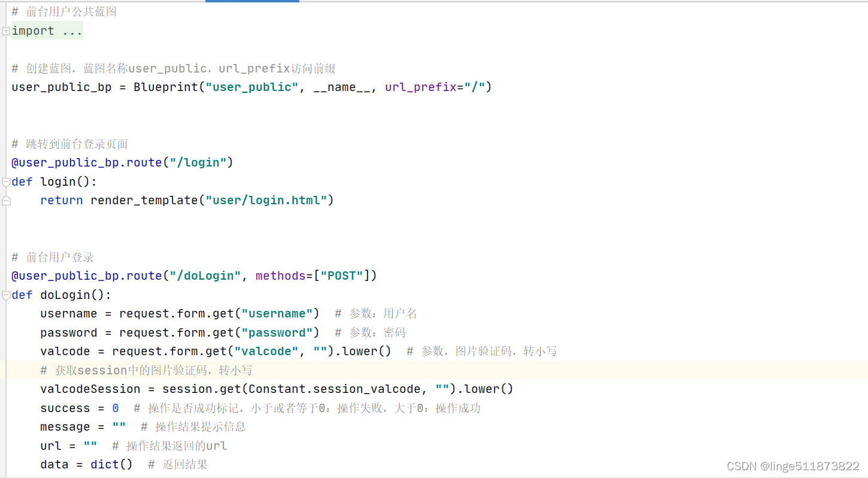Click 'url_prefix' keyword in Blueprint call
The height and width of the screenshot is (478, 868).
pos(421,87)
